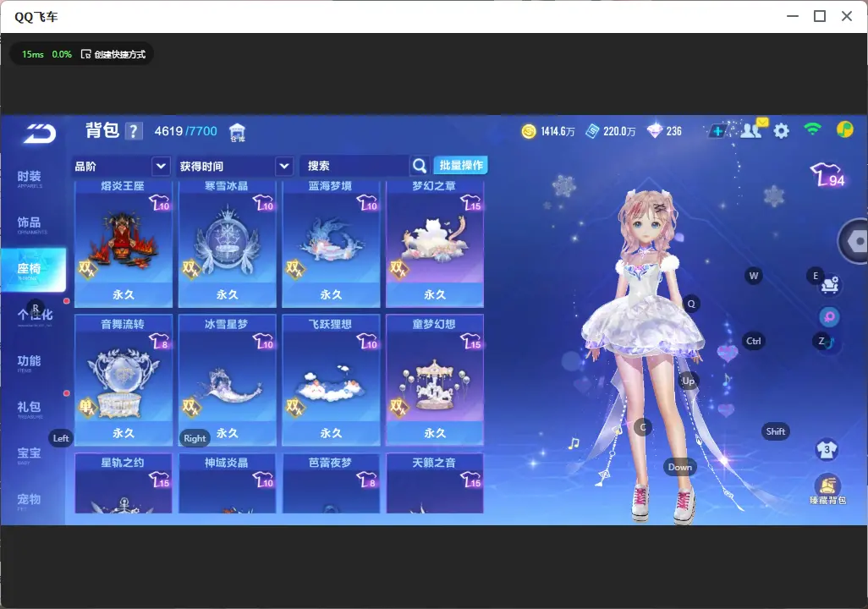Screen dimensions: 868x609
Task: Open the 功能 items tab
Action: click(x=29, y=363)
